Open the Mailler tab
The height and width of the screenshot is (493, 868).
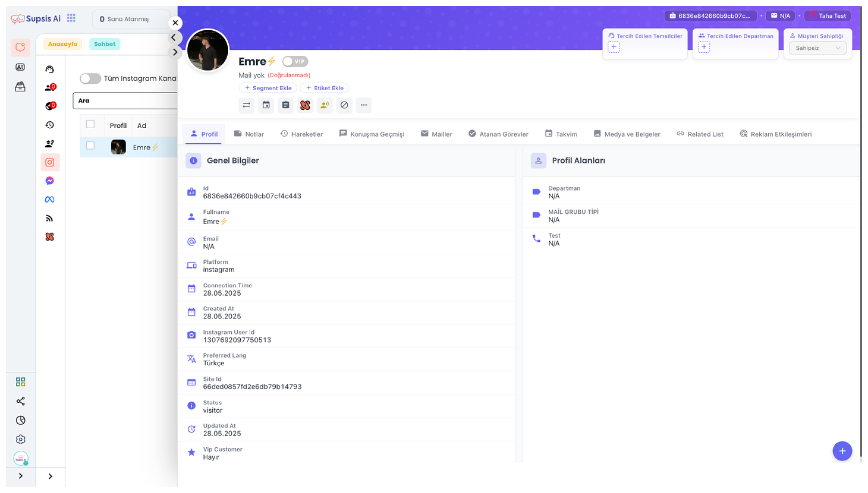[x=436, y=134]
